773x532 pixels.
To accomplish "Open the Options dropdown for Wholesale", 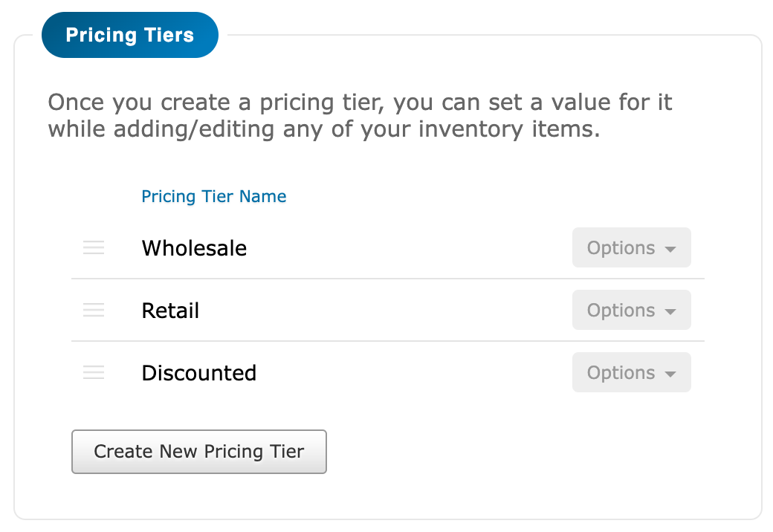I will pyautogui.click(x=631, y=248).
